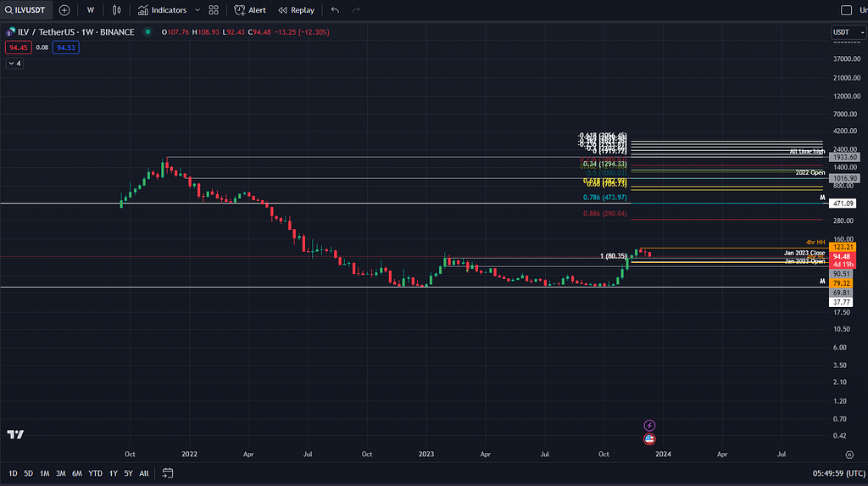Click the red 94.45 sell price button

[x=19, y=47]
